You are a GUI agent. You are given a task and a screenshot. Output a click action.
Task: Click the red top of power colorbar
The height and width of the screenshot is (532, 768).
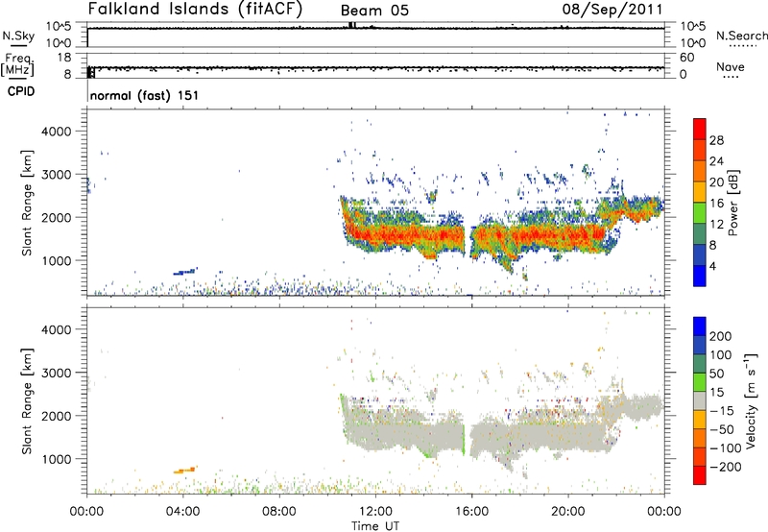(700, 129)
